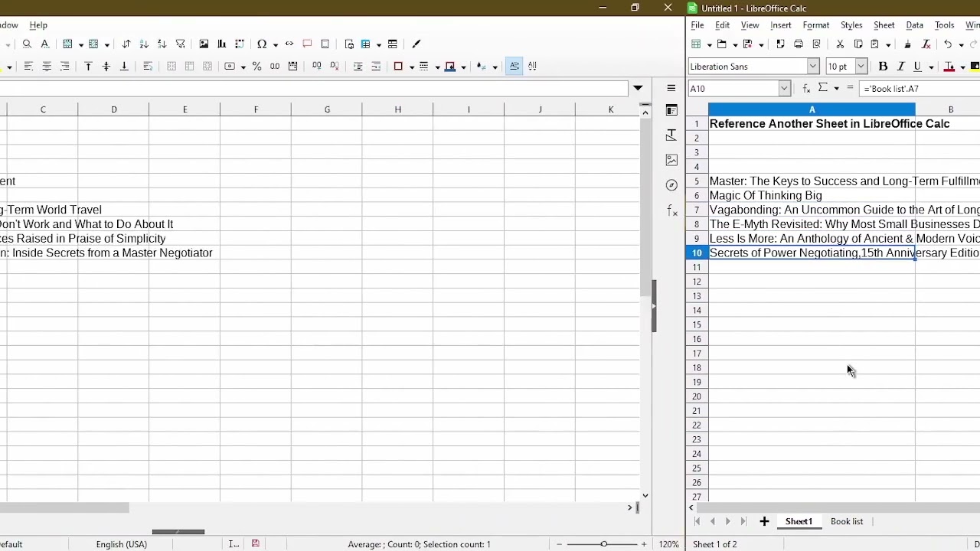The width and height of the screenshot is (980, 551).
Task: Open the Help menu in left window
Action: [38, 25]
